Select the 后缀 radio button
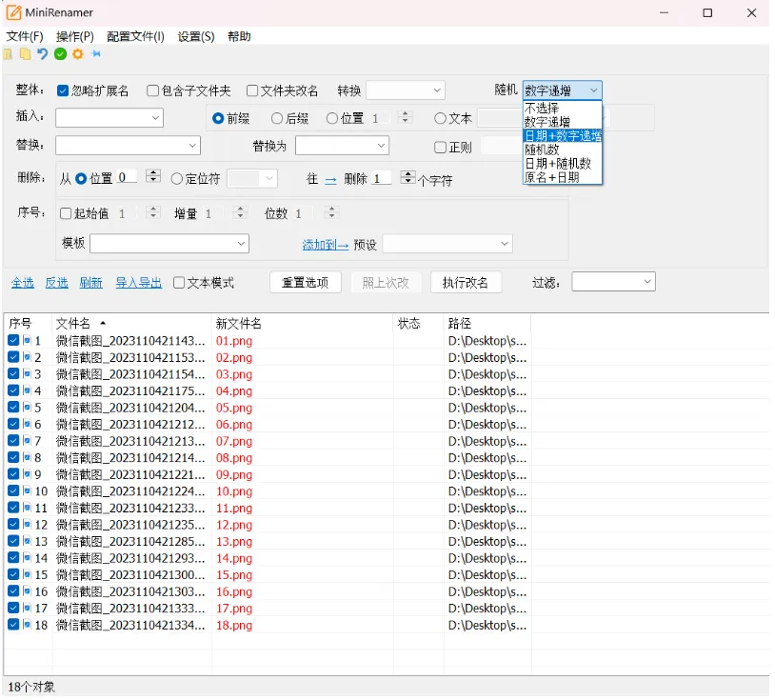 click(x=277, y=118)
